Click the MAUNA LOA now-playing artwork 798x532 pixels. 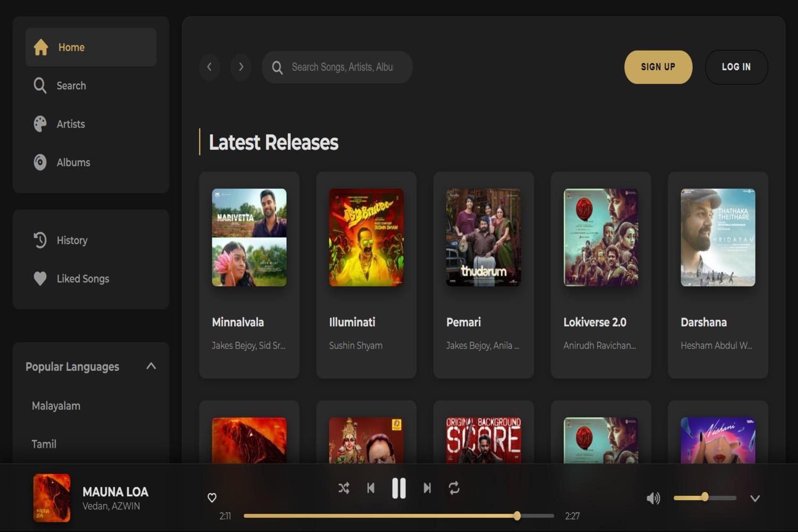coord(52,498)
